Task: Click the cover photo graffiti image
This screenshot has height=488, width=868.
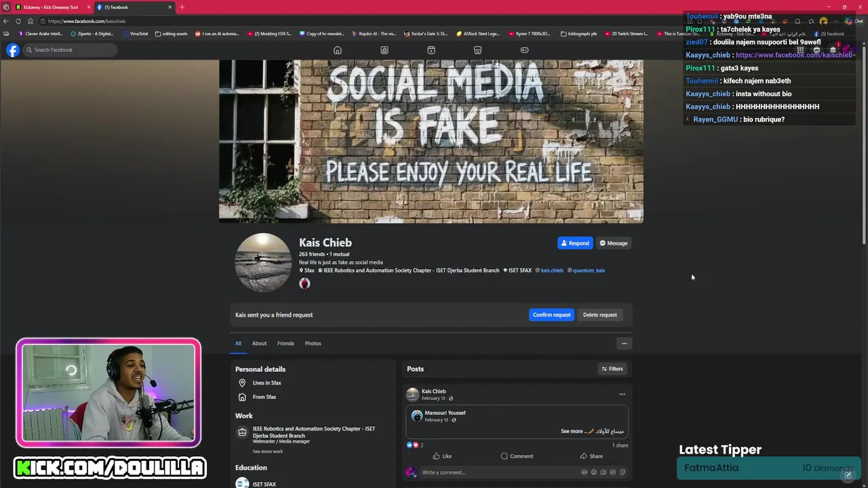Action: (431, 141)
